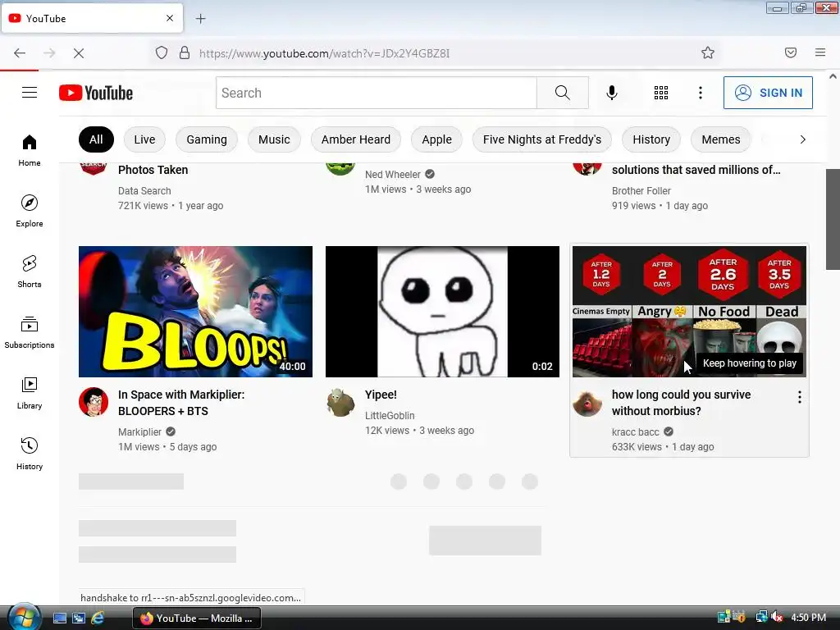Click the tracking protection shield icon
This screenshot has width=840, height=630.
point(162,53)
